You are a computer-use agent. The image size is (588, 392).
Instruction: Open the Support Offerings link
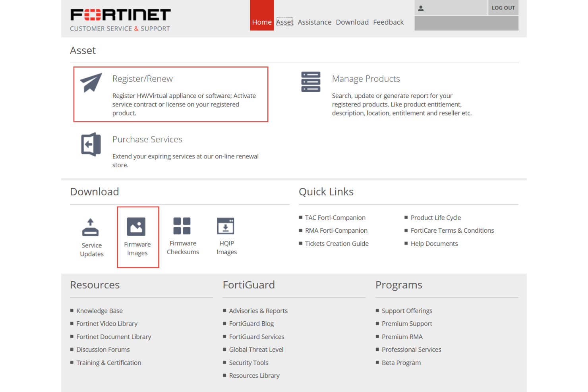[x=407, y=311]
